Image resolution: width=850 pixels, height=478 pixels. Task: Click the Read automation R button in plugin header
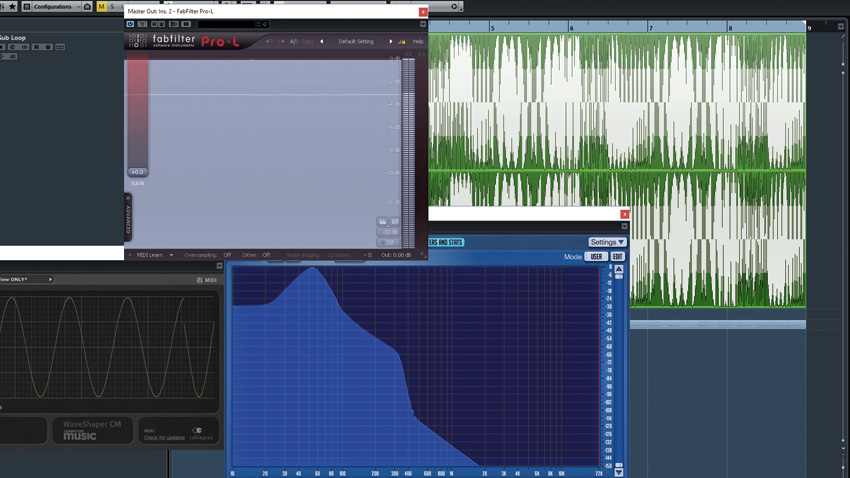(x=154, y=24)
